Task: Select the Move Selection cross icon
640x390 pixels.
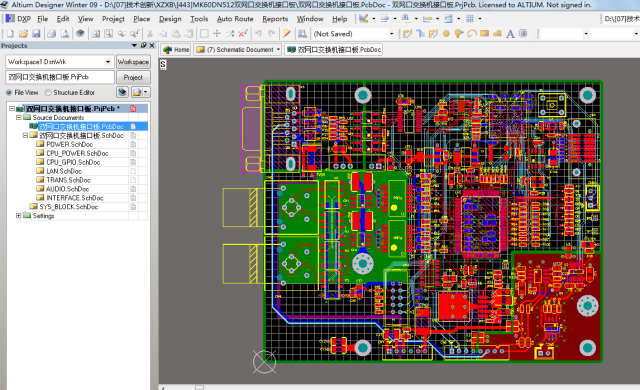Action: 217,34
